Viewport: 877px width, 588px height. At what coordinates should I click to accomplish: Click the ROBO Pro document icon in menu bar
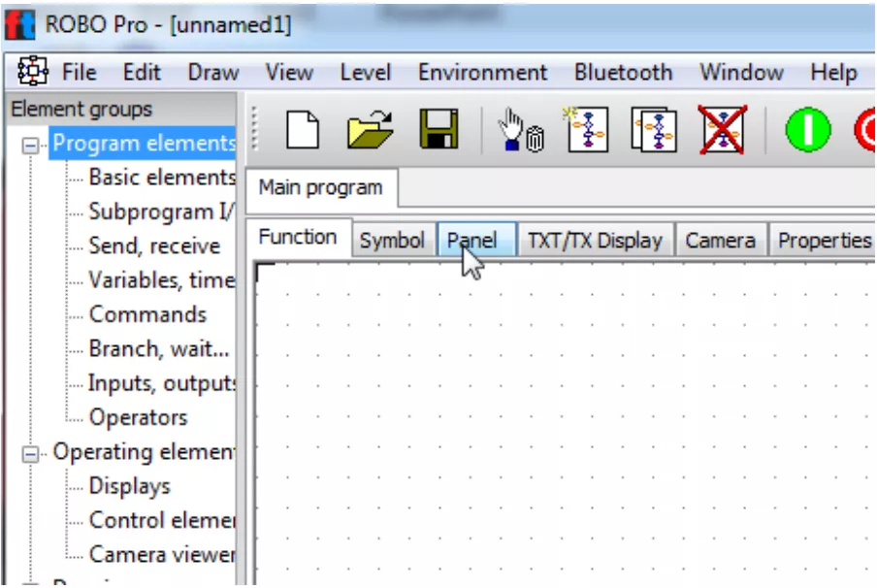tap(32, 71)
